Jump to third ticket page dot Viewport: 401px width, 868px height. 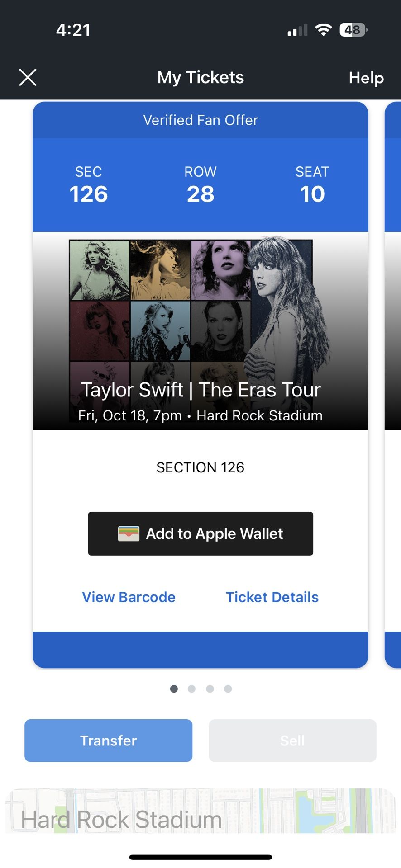coord(210,689)
